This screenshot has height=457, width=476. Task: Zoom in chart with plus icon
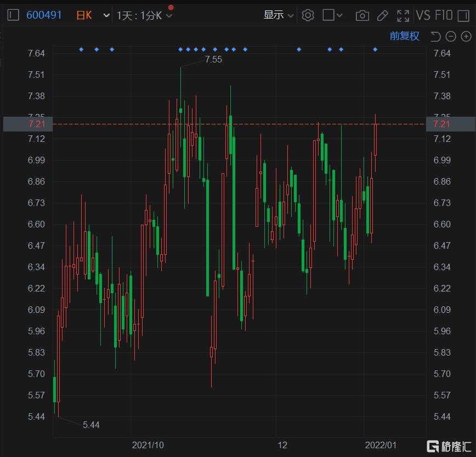tap(466, 36)
